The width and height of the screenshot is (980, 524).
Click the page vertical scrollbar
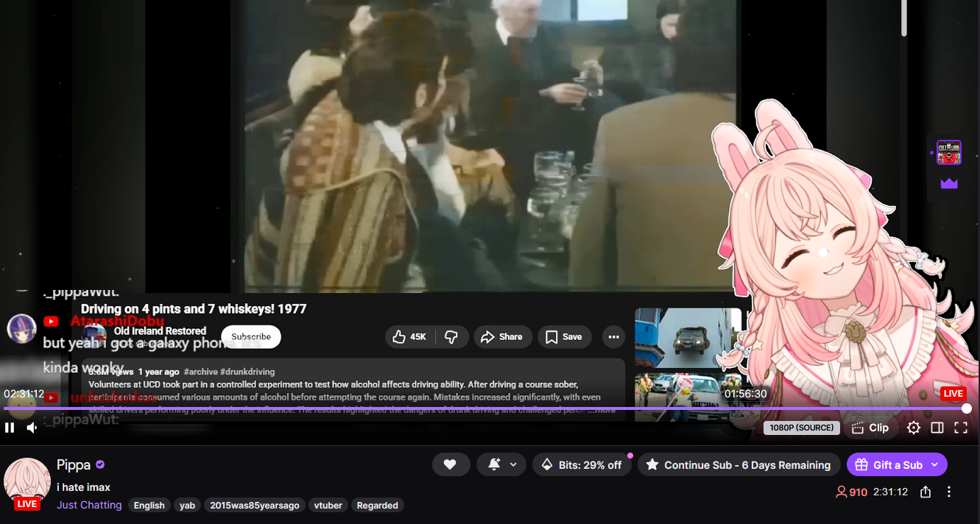[904, 18]
